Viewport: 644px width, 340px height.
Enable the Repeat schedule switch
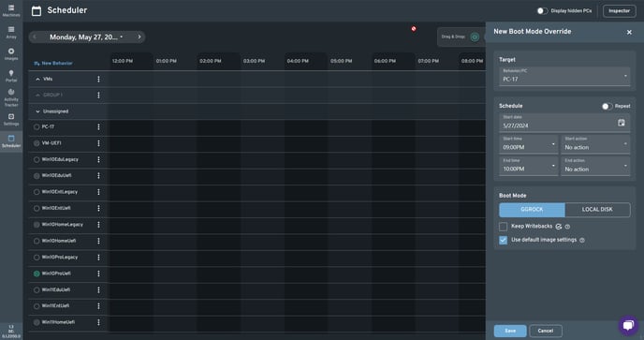click(607, 107)
